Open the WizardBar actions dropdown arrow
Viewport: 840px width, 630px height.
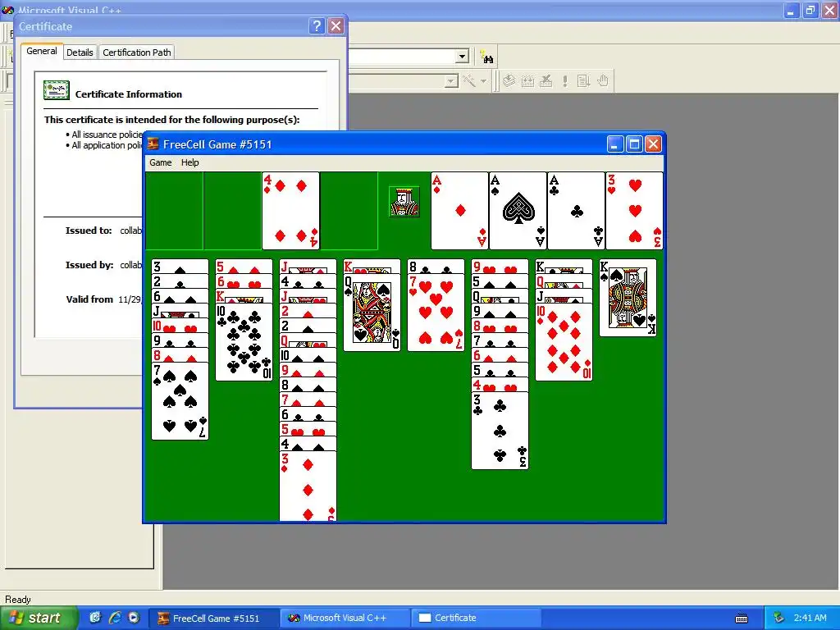pos(483,81)
